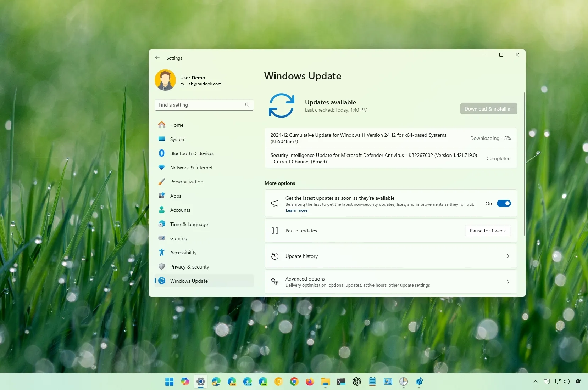
Task: Open Google Chrome from the taskbar
Action: coord(294,381)
